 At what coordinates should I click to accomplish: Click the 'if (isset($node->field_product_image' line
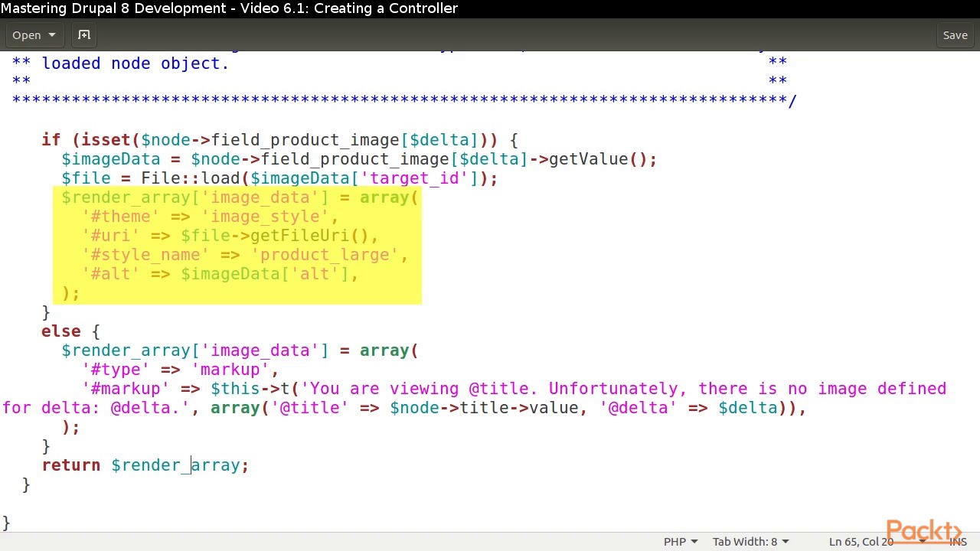click(280, 140)
